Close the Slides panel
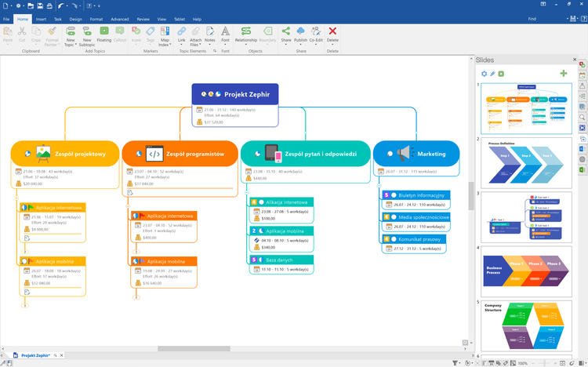The width and height of the screenshot is (588, 367). 575,60
